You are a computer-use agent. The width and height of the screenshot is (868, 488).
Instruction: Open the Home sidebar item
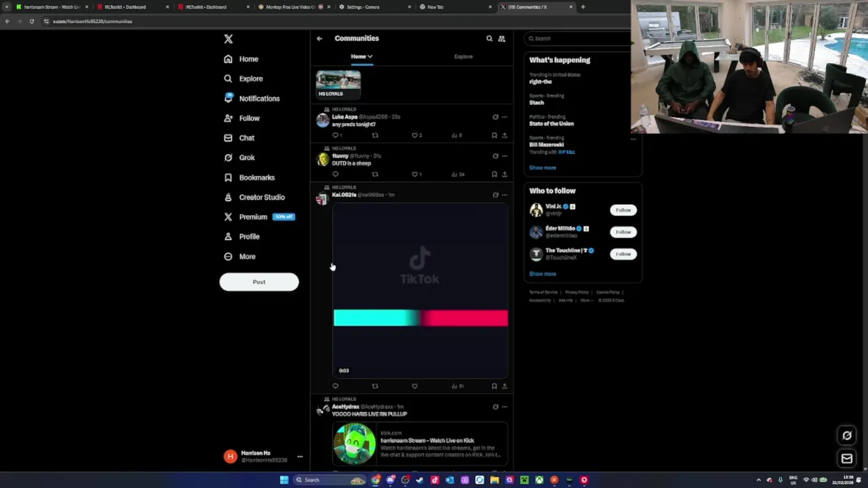click(x=241, y=59)
